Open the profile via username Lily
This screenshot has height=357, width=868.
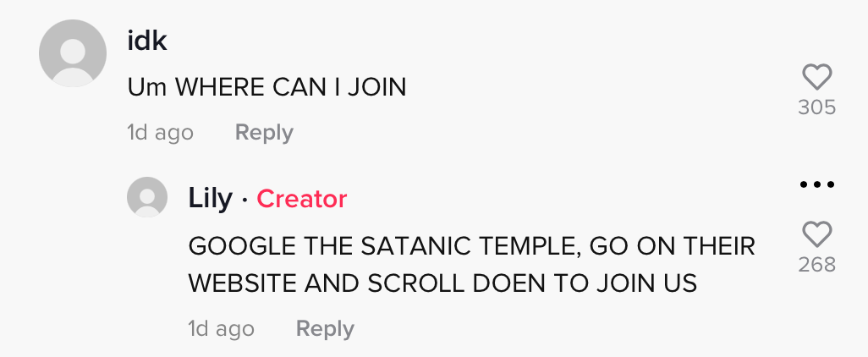[x=211, y=199]
